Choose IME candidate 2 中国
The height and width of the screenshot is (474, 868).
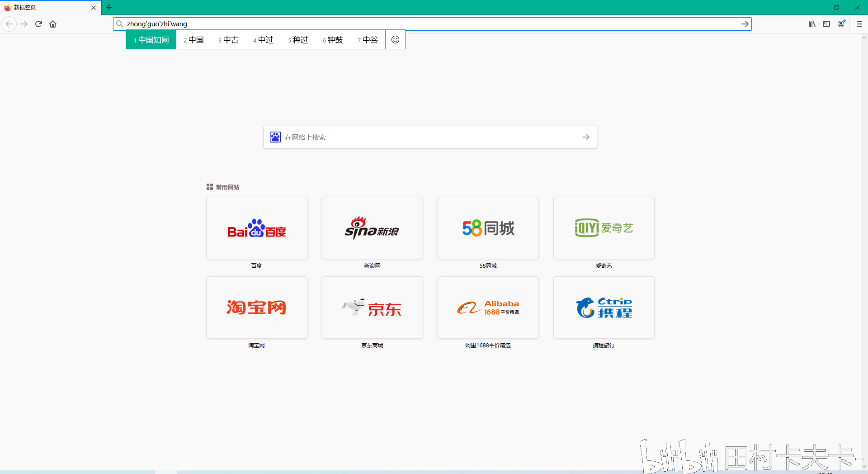[x=193, y=40]
